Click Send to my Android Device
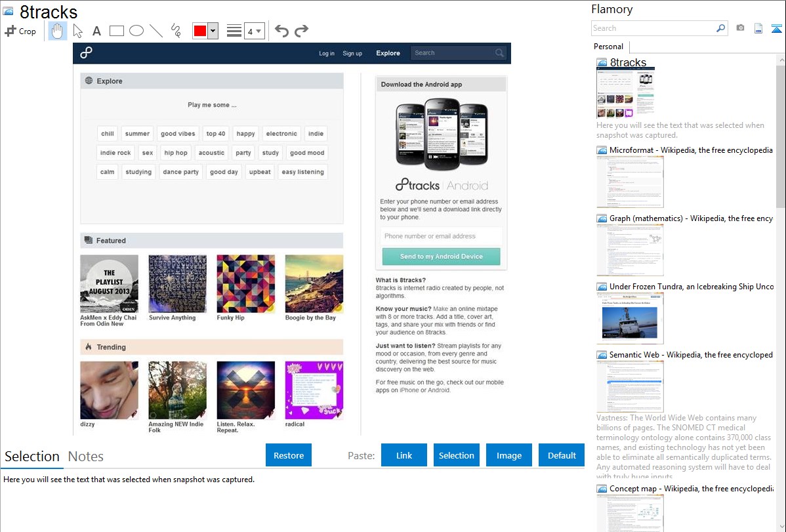 pos(441,256)
